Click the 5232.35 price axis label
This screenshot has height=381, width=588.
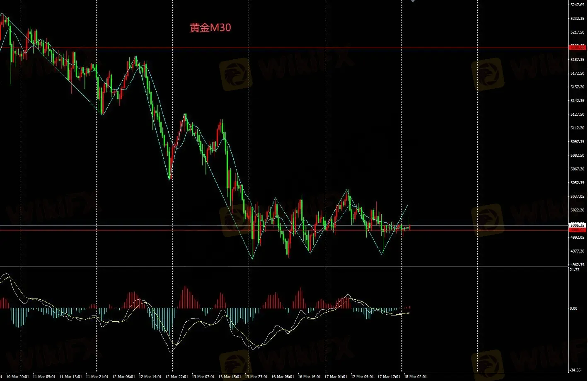577,19
